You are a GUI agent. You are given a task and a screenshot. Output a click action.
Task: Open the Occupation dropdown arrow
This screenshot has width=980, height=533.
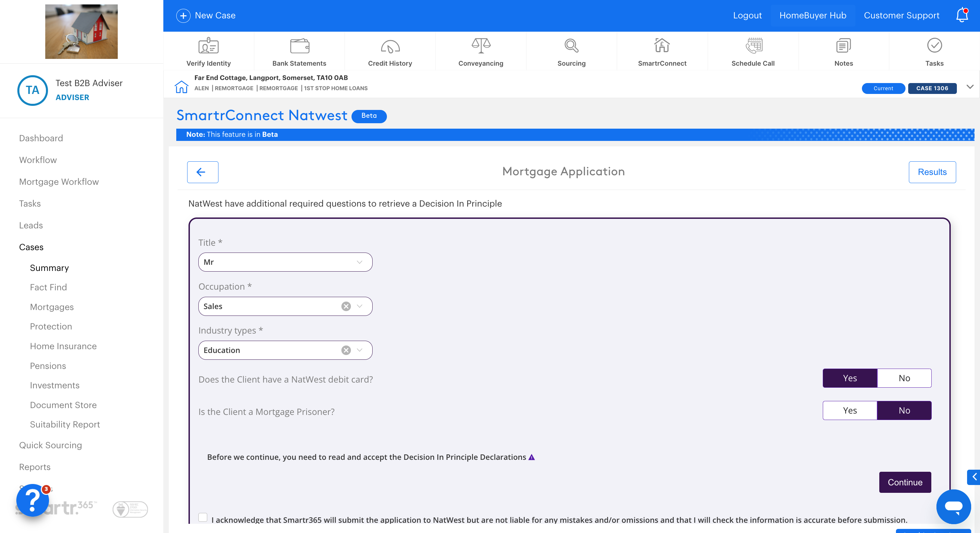pos(360,306)
